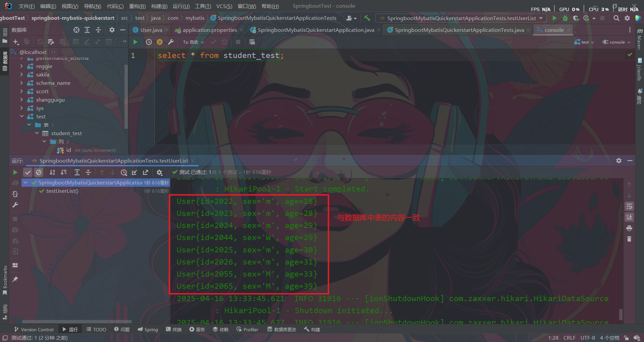The height and width of the screenshot is (342, 644).
Task: Switch to application.properties tab
Action: [210, 30]
